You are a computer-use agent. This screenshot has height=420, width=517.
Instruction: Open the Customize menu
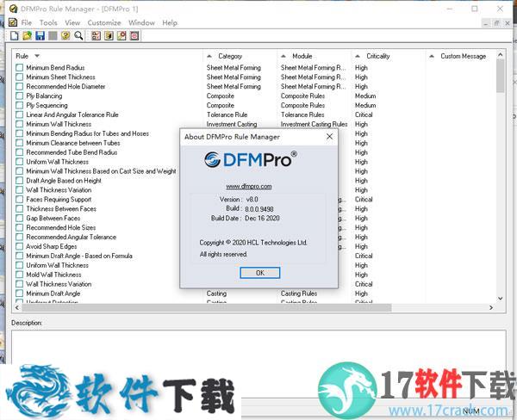coord(104,22)
